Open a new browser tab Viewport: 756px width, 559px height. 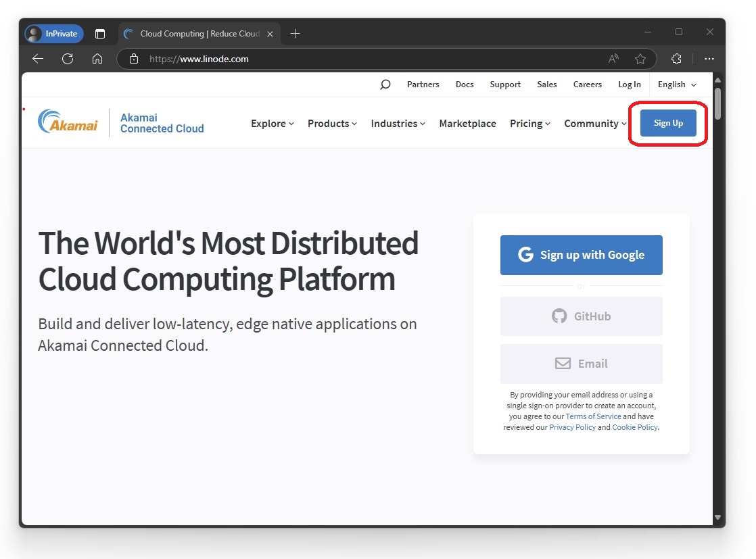point(295,34)
